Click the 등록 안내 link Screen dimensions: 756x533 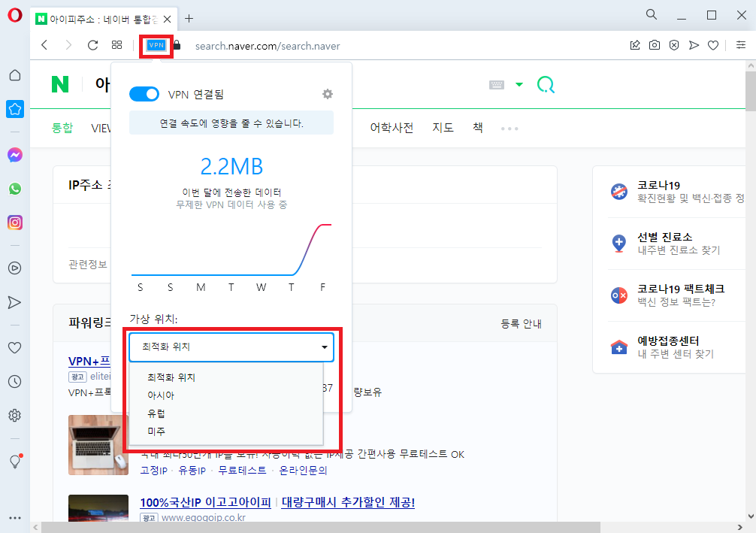[521, 324]
